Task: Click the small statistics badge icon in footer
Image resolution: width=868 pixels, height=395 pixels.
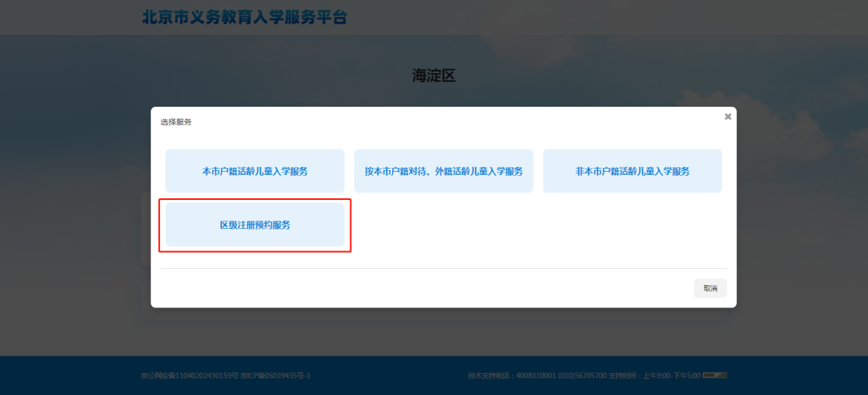Action: pos(714,376)
